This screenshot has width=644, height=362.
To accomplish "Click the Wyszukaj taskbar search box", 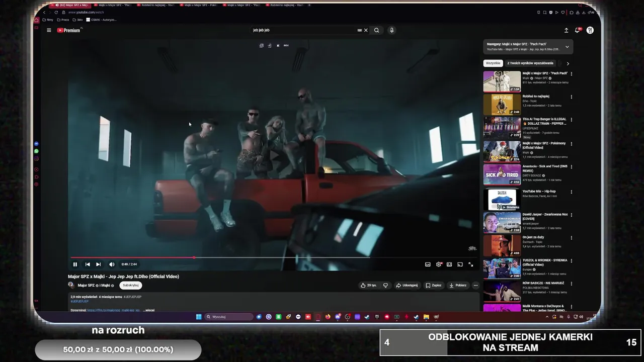I will [x=229, y=317].
